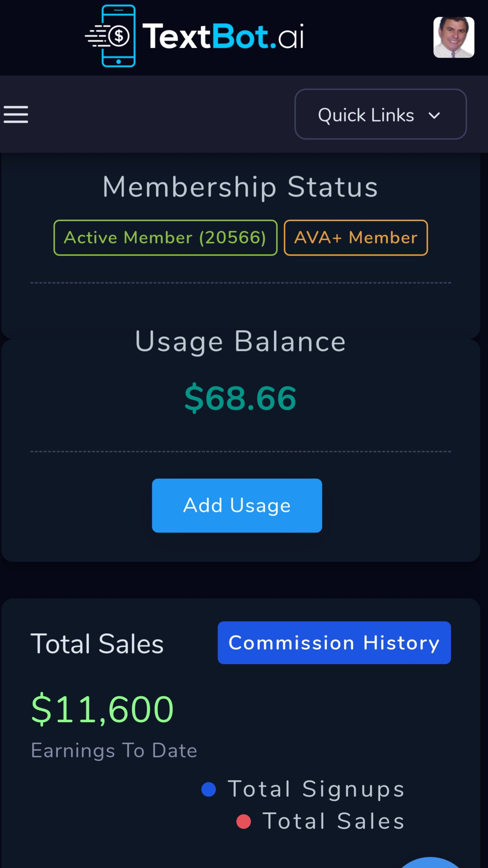Open Commission History
The image size is (488, 868).
tap(334, 643)
